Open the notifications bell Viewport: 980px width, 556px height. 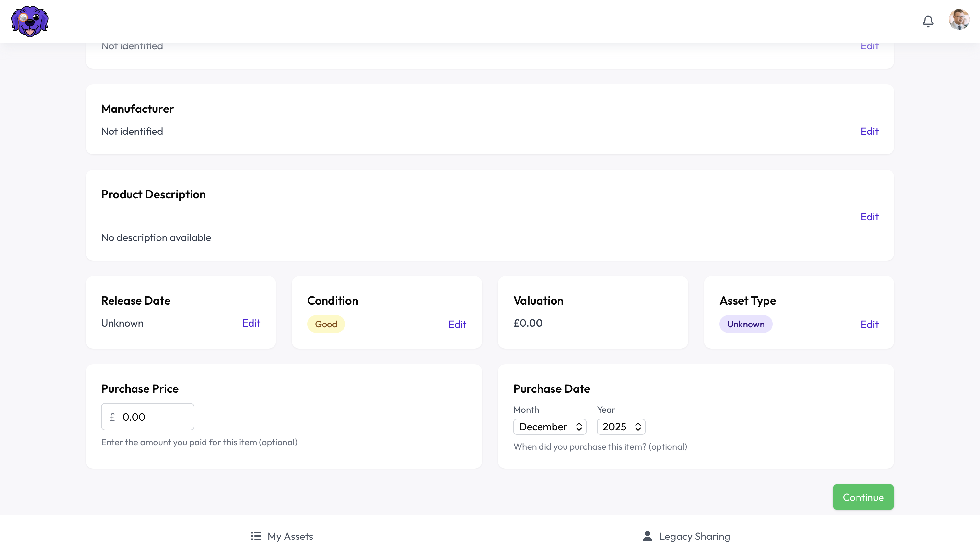click(x=928, y=21)
